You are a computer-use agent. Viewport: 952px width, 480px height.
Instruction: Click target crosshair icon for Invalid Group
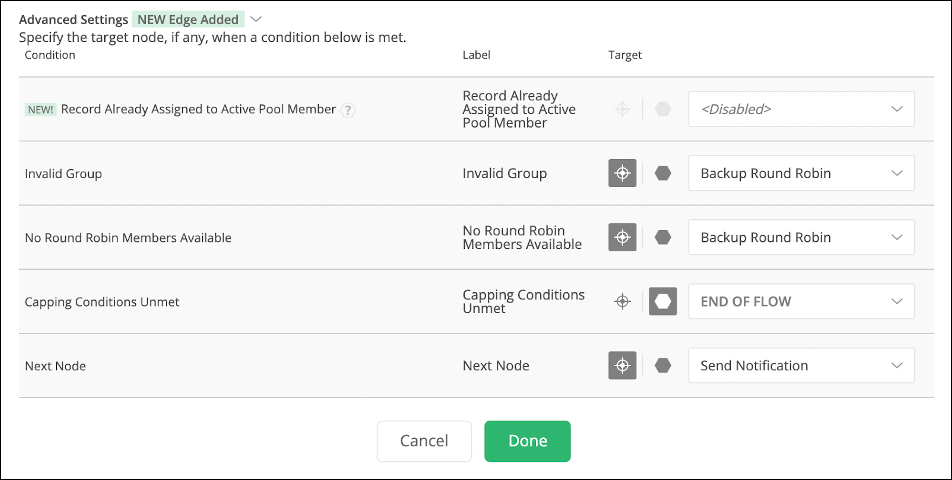622,173
